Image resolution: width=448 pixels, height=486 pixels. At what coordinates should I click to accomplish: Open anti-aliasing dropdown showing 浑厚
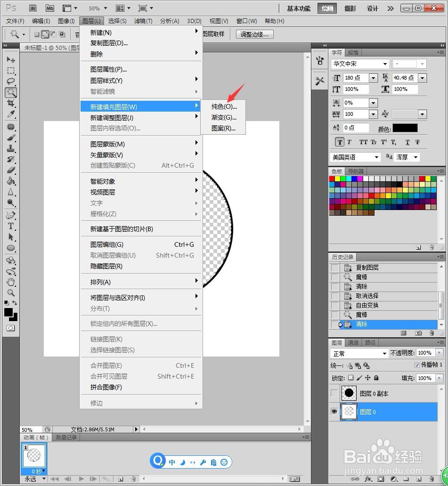point(415,157)
